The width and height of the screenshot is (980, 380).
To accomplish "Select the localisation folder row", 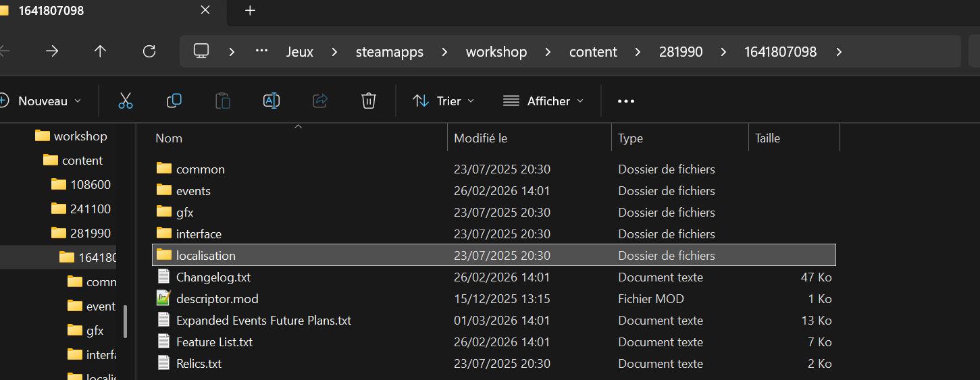I will [x=494, y=255].
